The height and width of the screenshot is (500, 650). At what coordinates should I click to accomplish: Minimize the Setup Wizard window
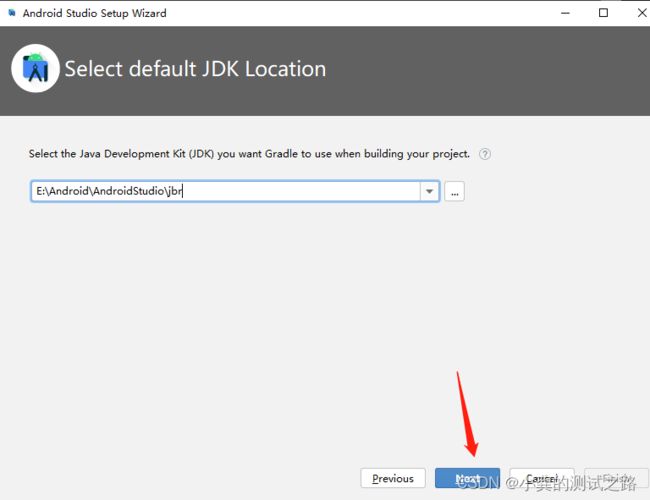pos(565,13)
